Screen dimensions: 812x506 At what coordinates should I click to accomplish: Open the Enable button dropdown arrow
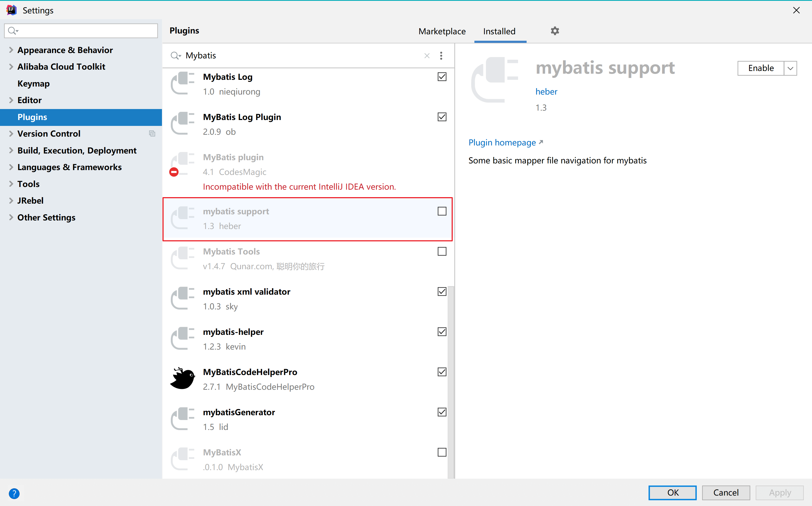click(790, 68)
